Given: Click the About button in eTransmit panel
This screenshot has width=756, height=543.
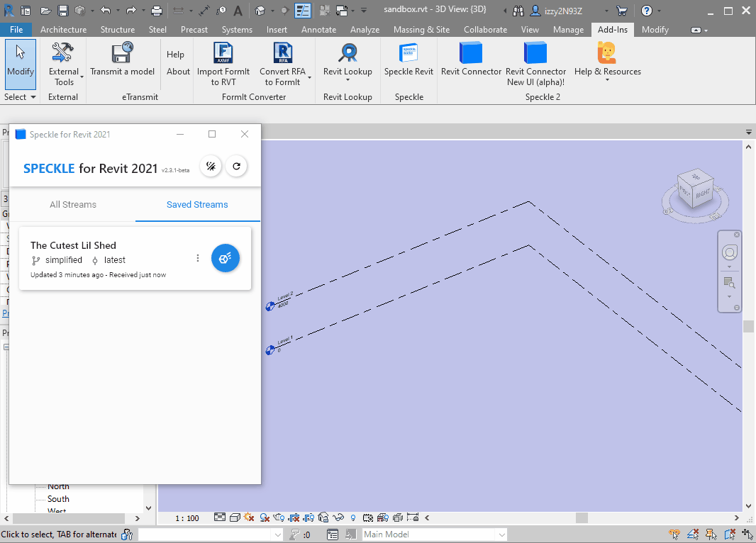Looking at the screenshot, I should [x=179, y=72].
